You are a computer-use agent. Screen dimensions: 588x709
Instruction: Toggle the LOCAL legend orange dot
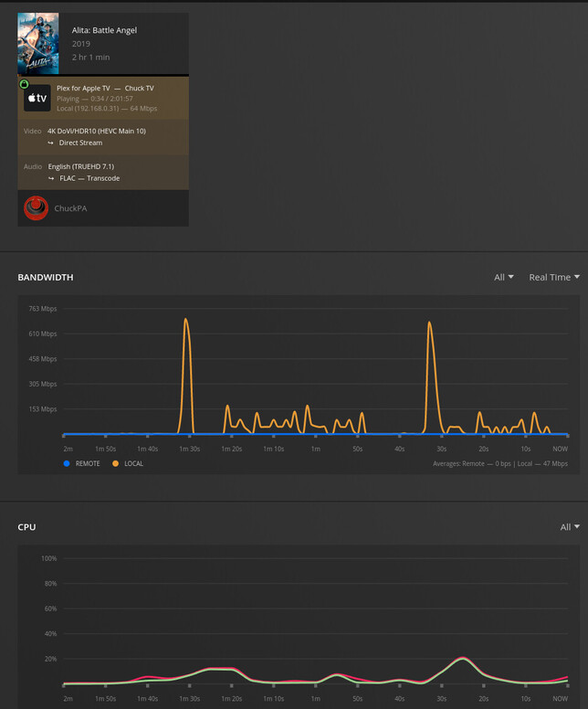tap(115, 463)
